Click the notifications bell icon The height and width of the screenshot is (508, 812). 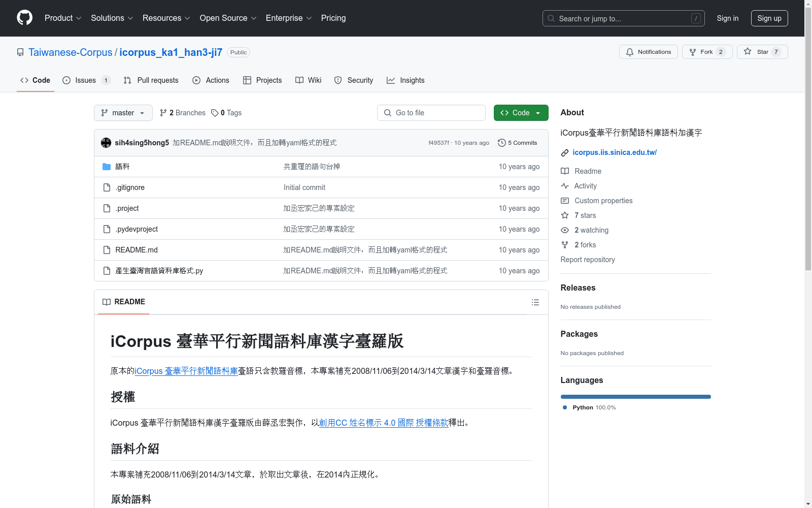630,52
